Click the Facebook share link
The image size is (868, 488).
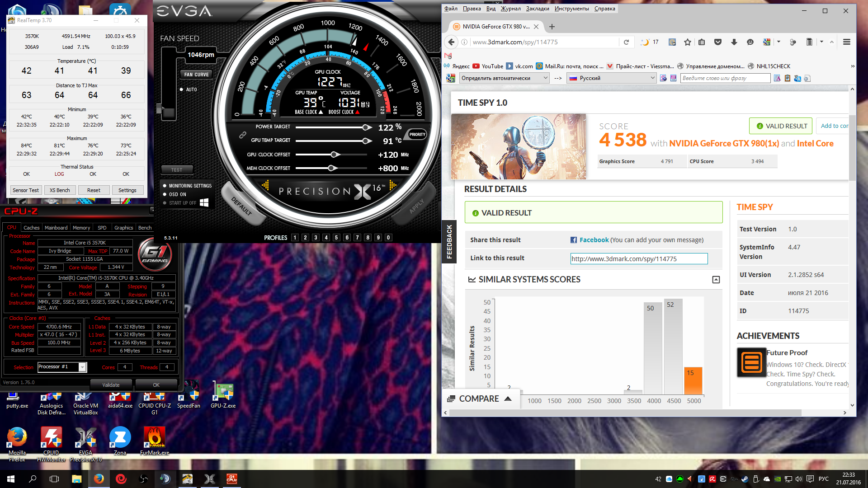[x=594, y=240]
